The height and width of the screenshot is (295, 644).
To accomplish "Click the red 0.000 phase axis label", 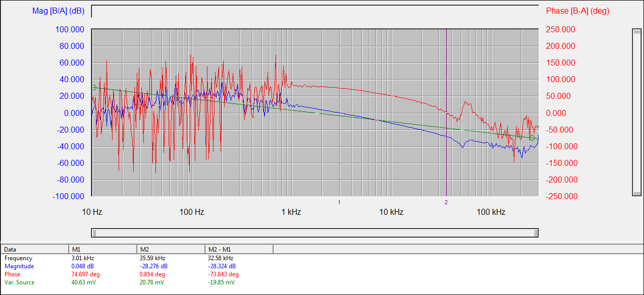I will 557,113.
